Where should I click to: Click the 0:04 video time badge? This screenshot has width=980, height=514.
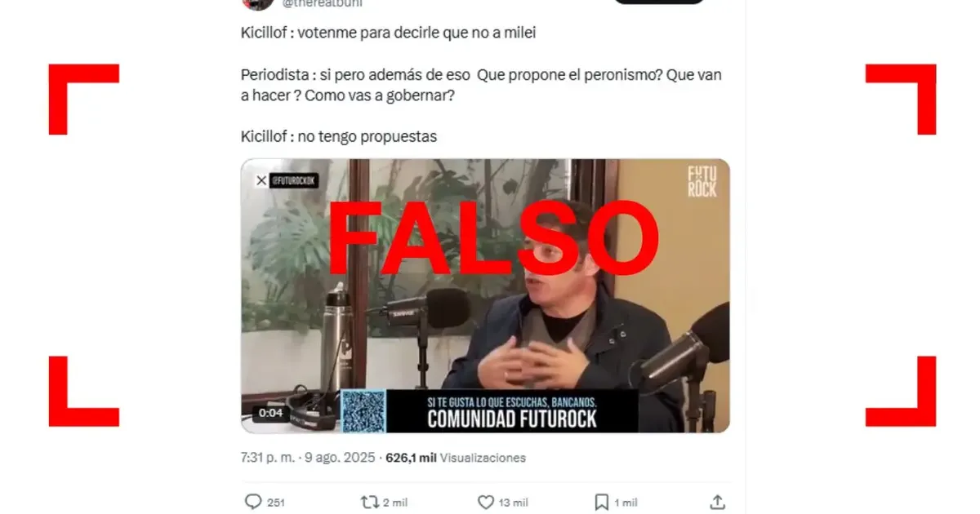(271, 413)
